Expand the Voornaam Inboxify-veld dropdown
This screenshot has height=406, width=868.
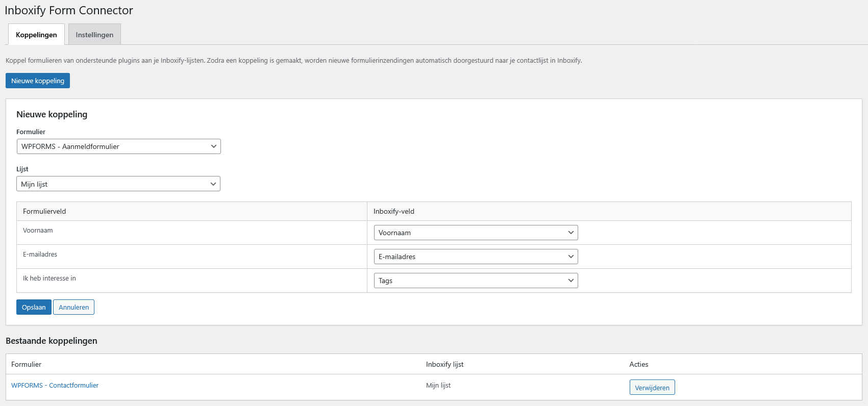(476, 233)
